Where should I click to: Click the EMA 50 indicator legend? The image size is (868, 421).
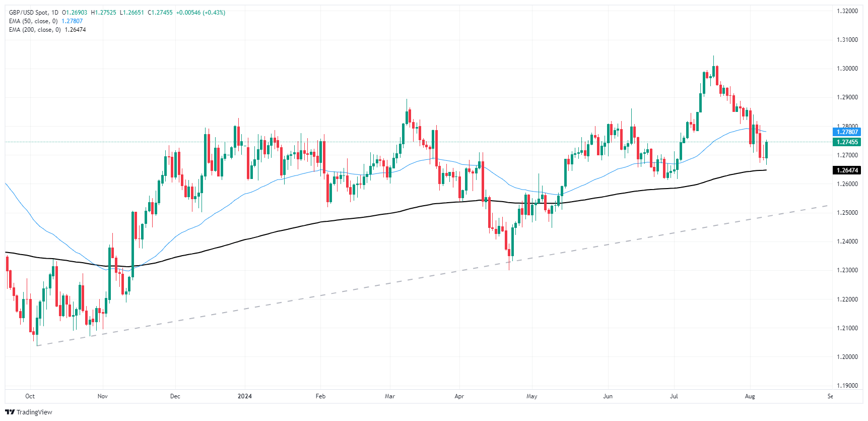tap(33, 21)
